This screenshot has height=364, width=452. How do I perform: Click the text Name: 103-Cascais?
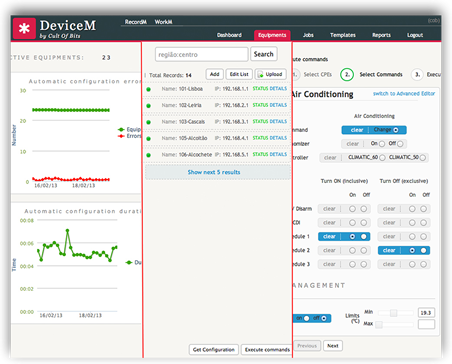click(183, 122)
